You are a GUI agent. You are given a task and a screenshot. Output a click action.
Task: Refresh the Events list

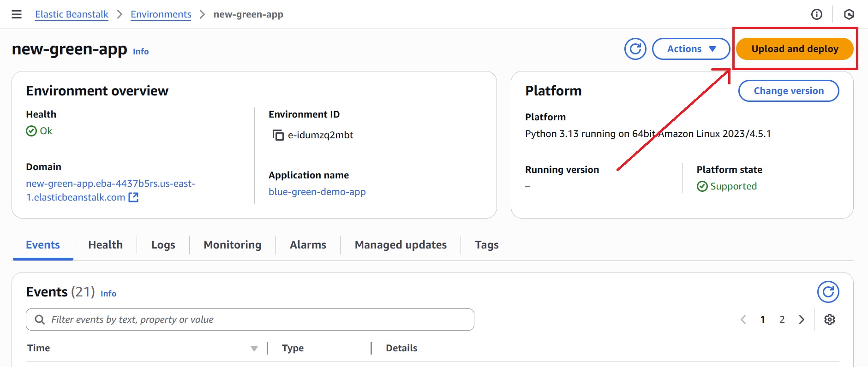[x=828, y=292]
